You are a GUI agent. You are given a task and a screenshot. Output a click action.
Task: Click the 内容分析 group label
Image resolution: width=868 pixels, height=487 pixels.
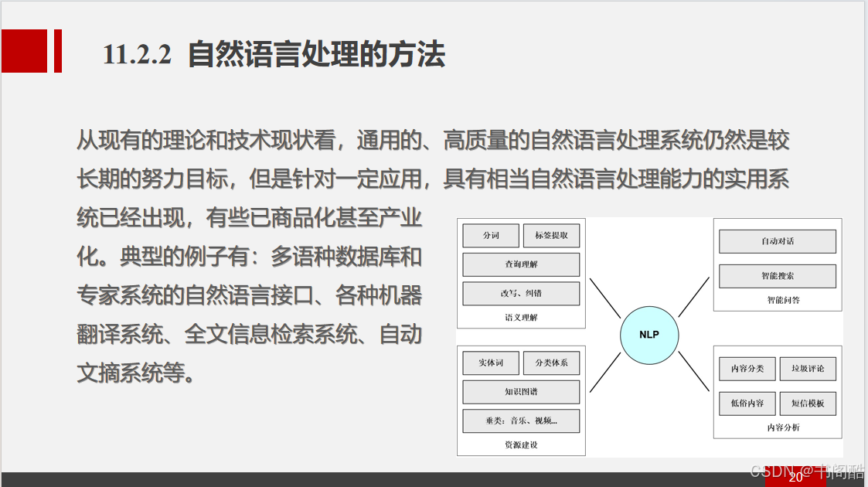[x=783, y=427]
